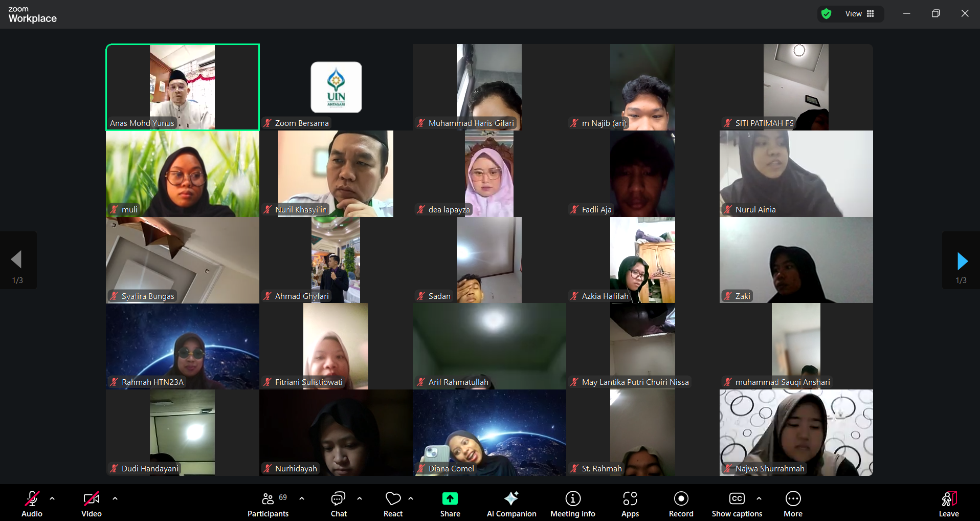Viewport: 980px width, 521px height.
Task: Click muted mic icon on Nurul Ainia
Action: [728, 209]
